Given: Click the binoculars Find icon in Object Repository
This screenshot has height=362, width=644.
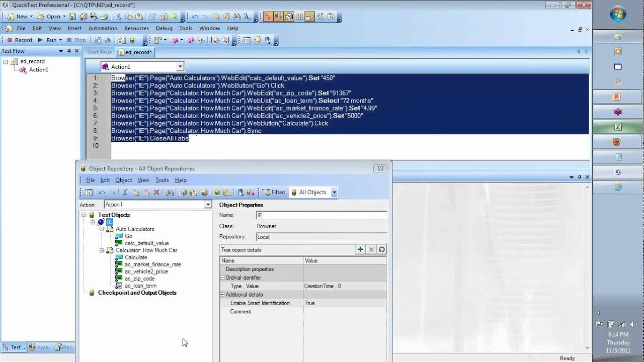Looking at the screenshot, I should pos(170,193).
